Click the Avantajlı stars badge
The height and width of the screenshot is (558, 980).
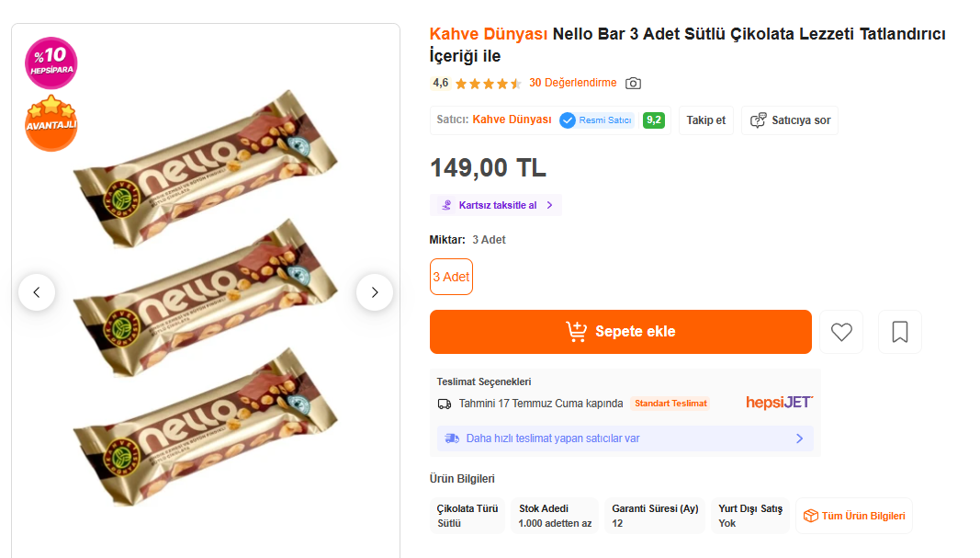(51, 123)
